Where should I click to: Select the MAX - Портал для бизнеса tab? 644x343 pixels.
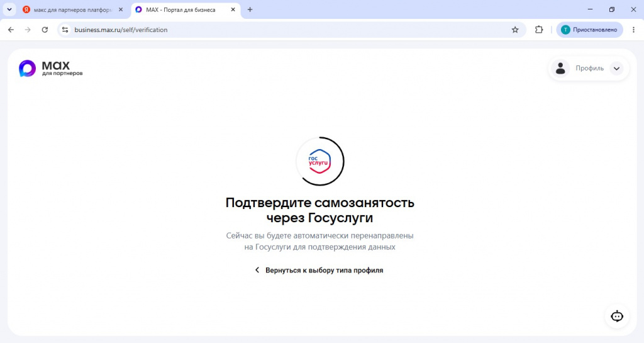(186, 9)
